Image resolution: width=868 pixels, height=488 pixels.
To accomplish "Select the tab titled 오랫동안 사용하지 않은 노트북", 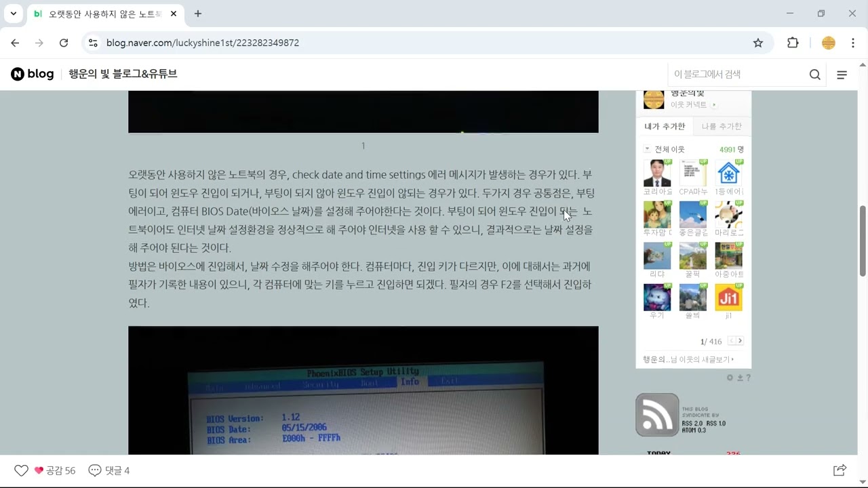I will click(105, 14).
